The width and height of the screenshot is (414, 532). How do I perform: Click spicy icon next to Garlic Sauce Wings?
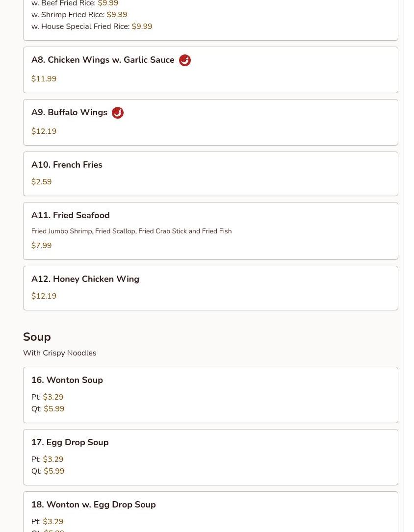pyautogui.click(x=184, y=60)
